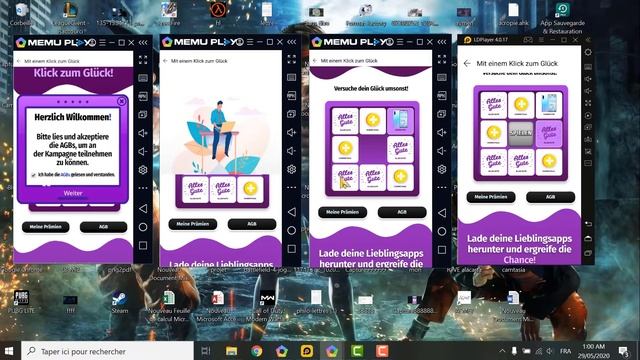This screenshot has width=640, height=360.
Task: Open keyboard mapping in 'Versuche dein Glück' MEmu window
Action: click(442, 78)
